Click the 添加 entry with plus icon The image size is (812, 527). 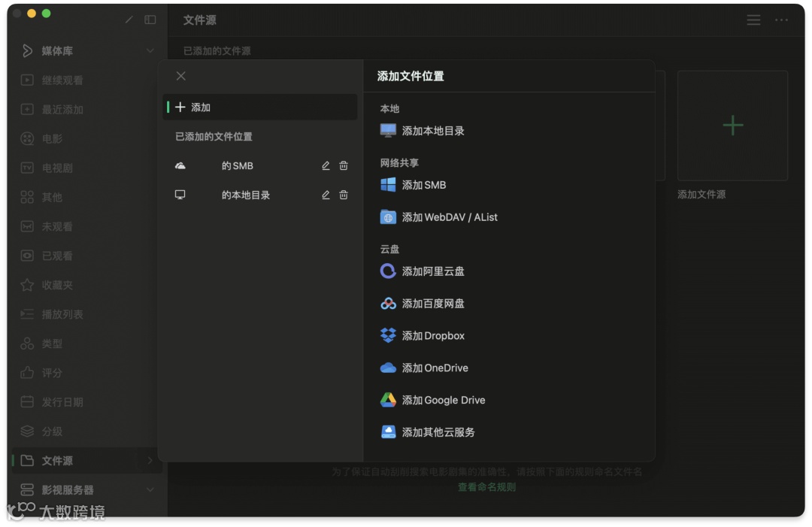(260, 108)
